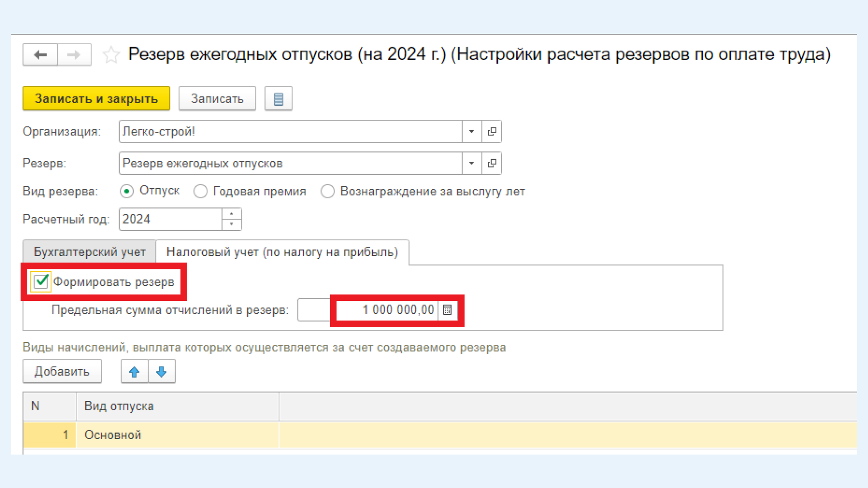Open the list icon next to Записать
The width and height of the screenshot is (868, 488).
point(278,99)
